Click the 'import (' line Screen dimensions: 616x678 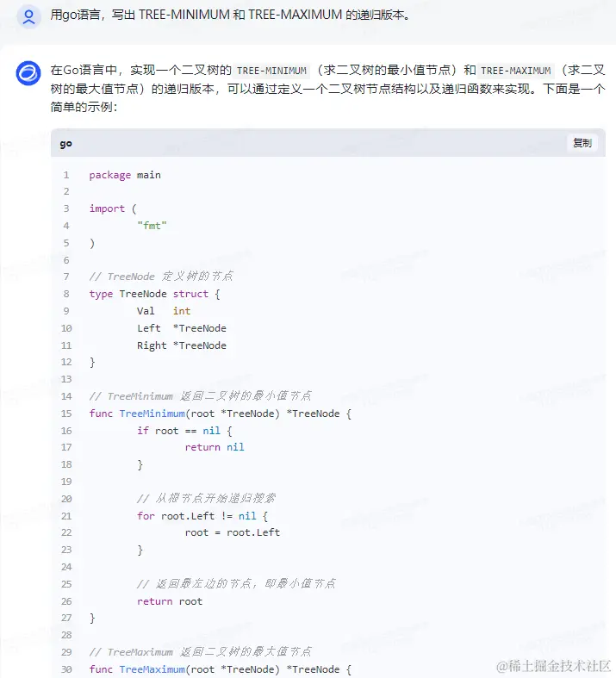[x=113, y=208]
